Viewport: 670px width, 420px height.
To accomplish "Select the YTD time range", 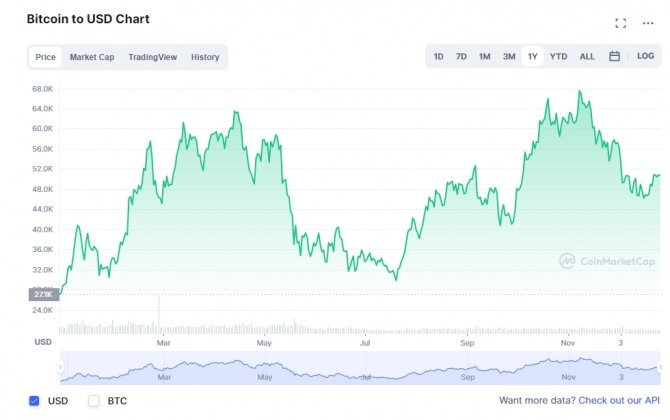I will click(558, 57).
